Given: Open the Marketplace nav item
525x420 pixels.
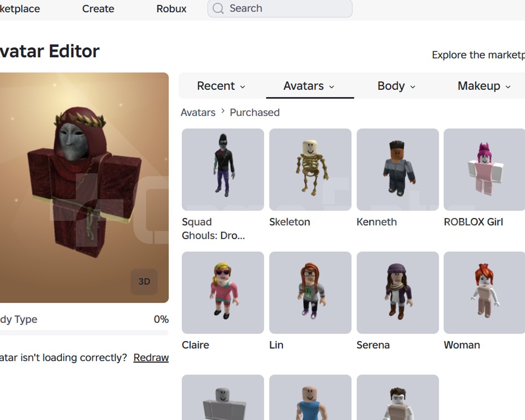Looking at the screenshot, I should pyautogui.click(x=20, y=9).
